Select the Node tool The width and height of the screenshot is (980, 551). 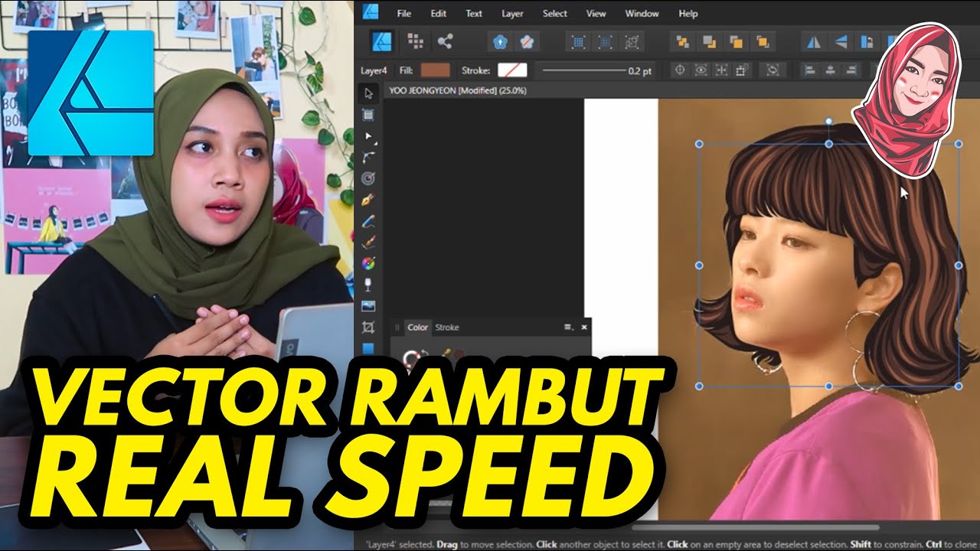click(368, 136)
